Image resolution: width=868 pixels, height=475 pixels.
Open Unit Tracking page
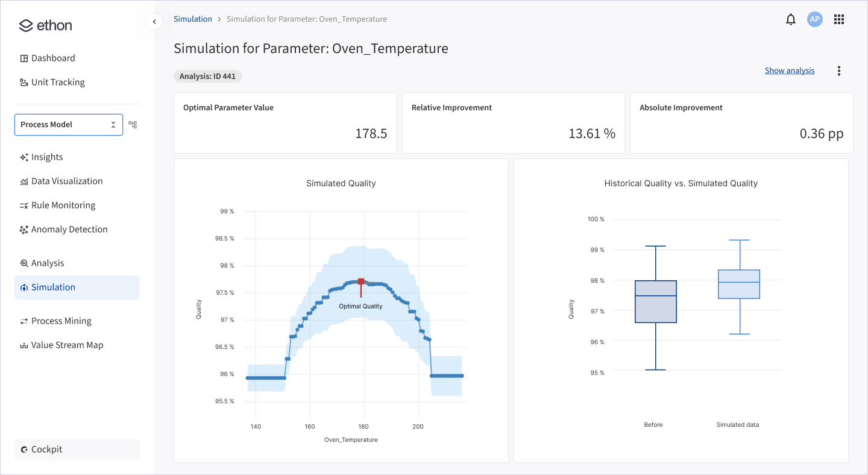[58, 83]
